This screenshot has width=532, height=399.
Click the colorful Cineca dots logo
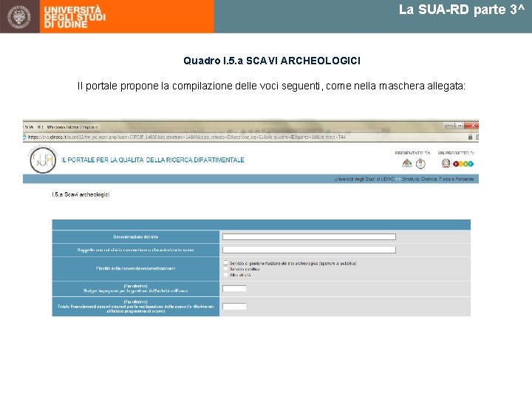coord(463,164)
